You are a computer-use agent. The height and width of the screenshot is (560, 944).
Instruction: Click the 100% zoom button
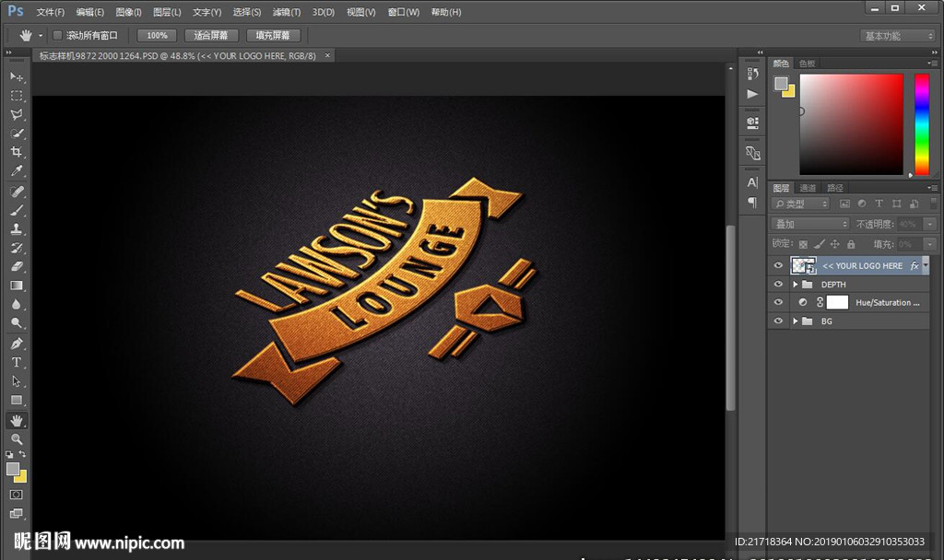click(157, 36)
